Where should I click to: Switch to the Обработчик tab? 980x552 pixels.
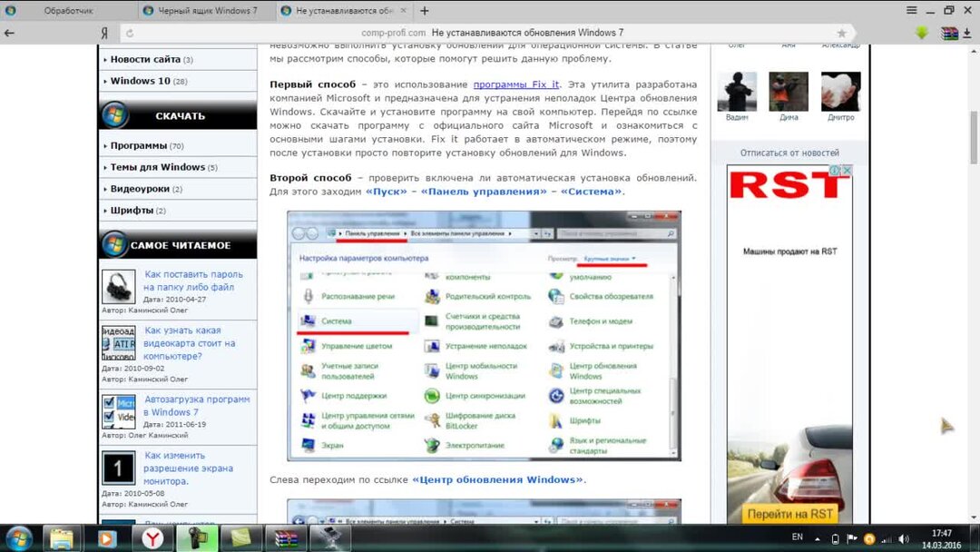click(69, 11)
